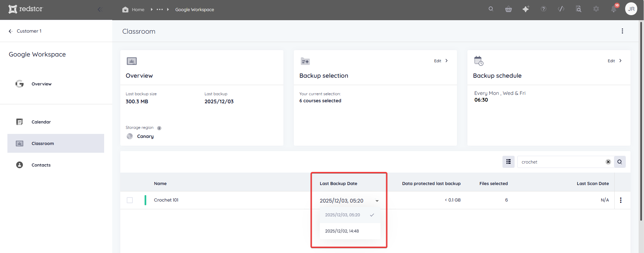Click the N/A last scan value

click(605, 200)
